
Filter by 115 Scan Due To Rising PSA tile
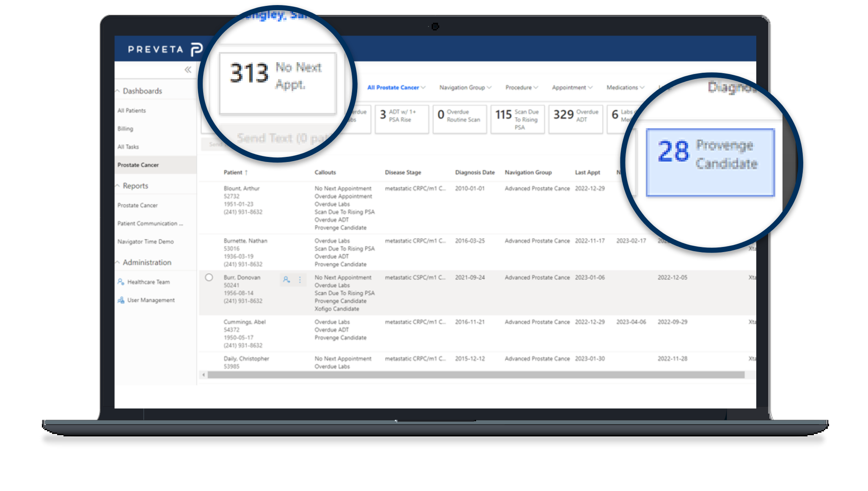click(518, 119)
